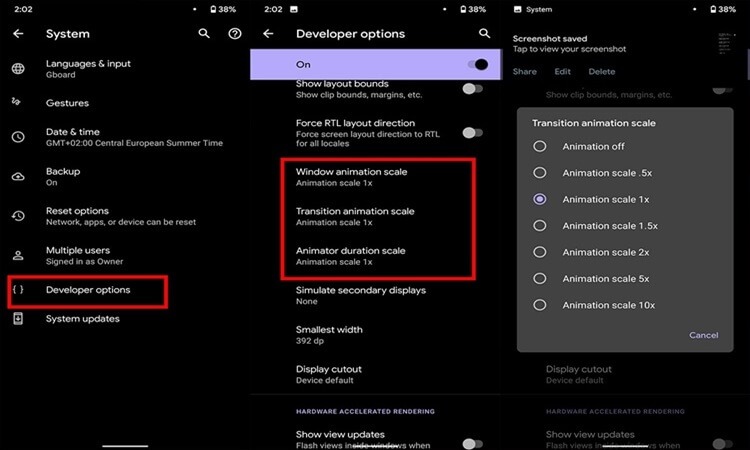Tap reset history icon beside Reset options
The image size is (750, 450).
tap(18, 216)
